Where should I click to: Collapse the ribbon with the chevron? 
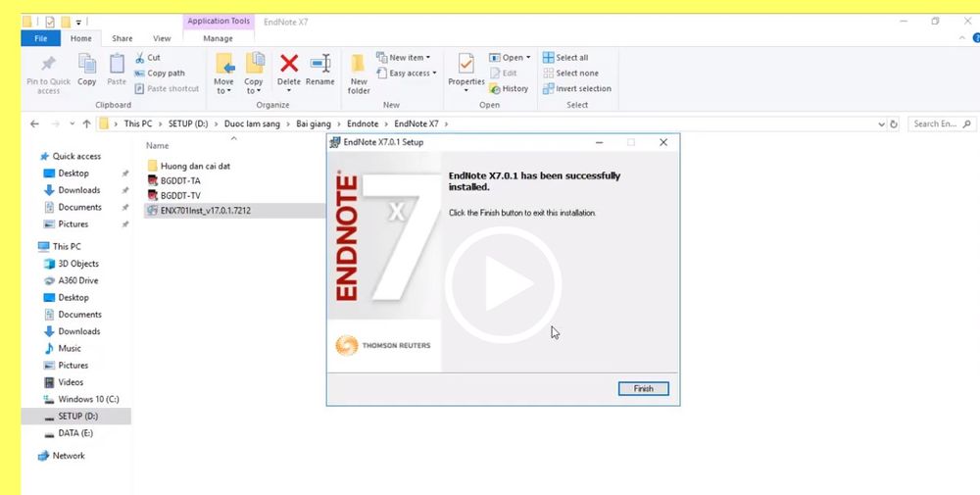pyautogui.click(x=962, y=38)
